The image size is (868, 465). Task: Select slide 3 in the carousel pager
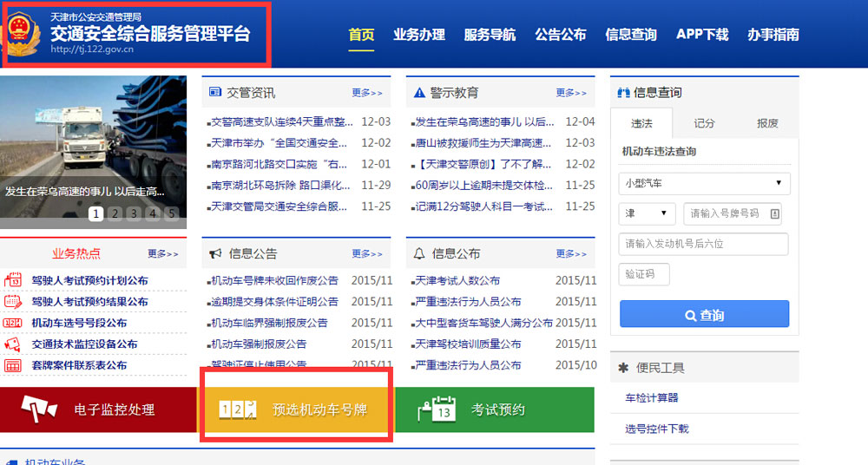pos(134,213)
